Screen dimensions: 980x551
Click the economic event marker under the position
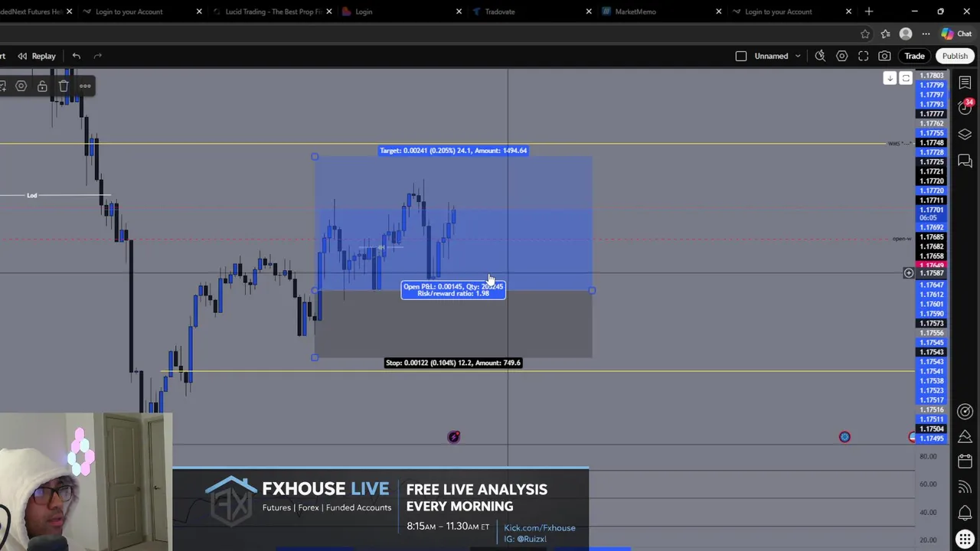(x=454, y=437)
